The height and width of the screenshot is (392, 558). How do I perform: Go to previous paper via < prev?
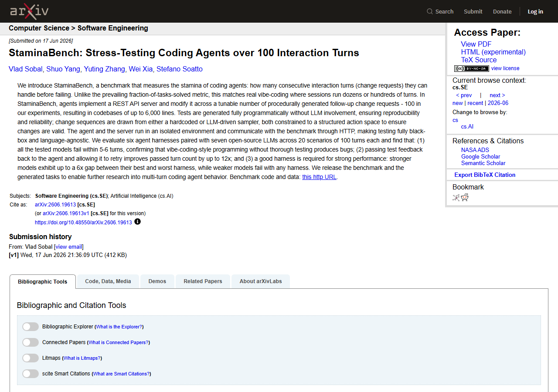click(464, 95)
